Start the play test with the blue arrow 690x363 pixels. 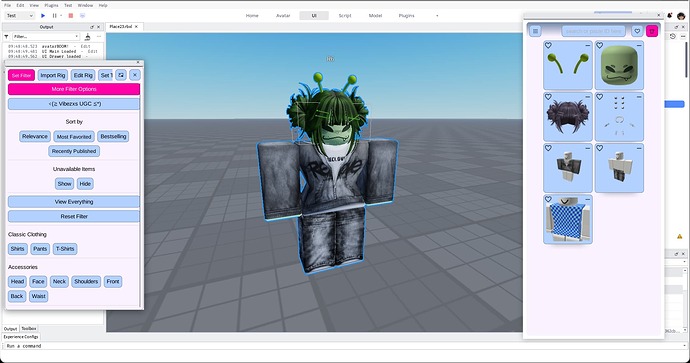[43, 15]
